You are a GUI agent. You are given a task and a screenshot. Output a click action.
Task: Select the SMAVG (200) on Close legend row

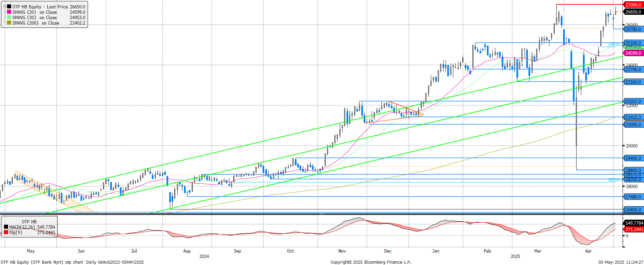[x=46, y=23]
